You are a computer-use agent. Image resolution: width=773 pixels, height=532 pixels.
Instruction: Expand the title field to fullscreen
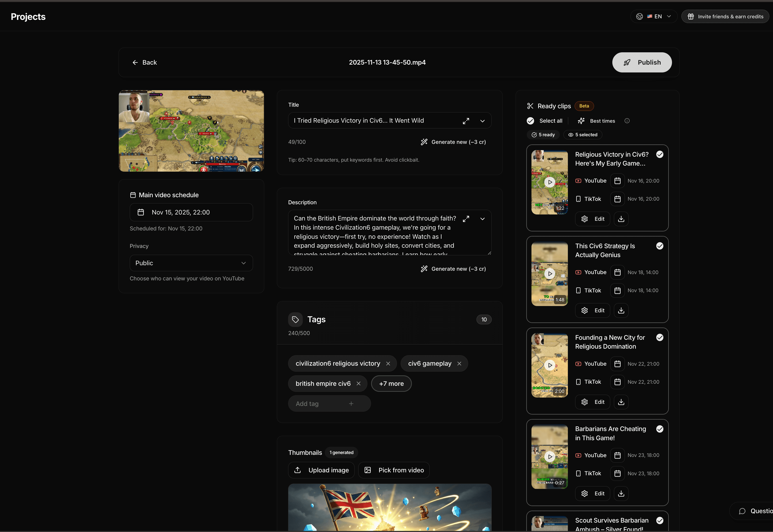pos(466,121)
